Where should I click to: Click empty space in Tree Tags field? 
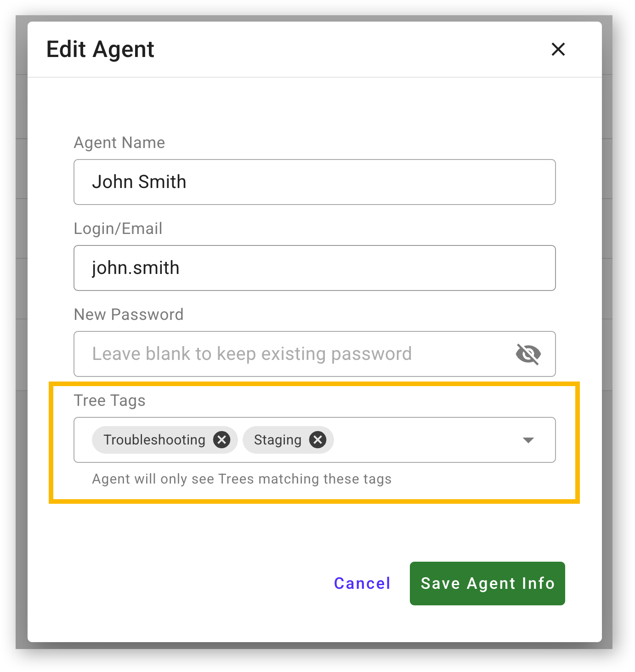(x=425, y=440)
